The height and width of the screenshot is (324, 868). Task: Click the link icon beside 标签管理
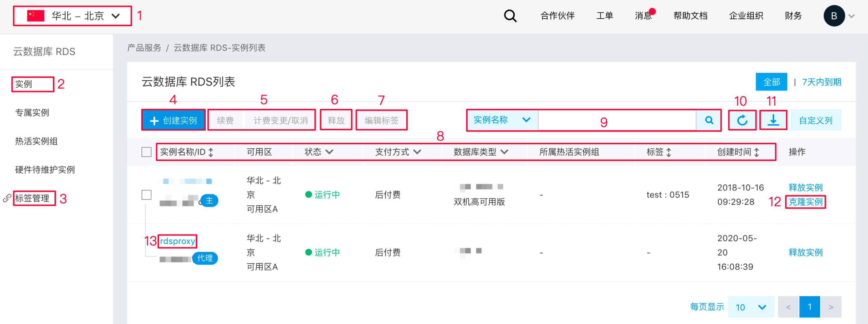click(7, 198)
